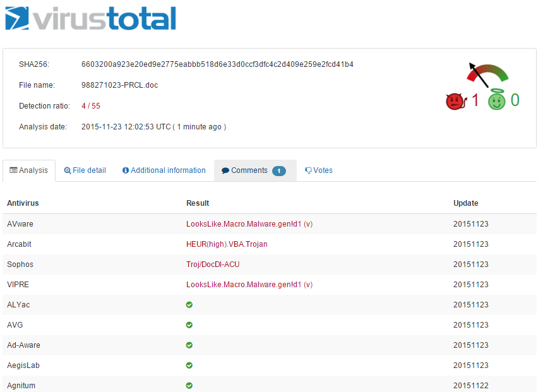Click the Arcabit antivirus name

click(19, 244)
